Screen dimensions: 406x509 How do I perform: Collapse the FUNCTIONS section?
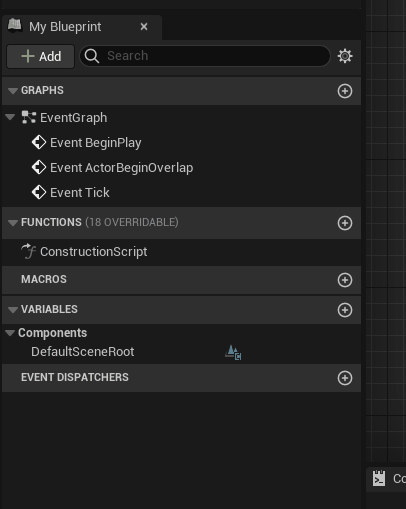coord(13,223)
